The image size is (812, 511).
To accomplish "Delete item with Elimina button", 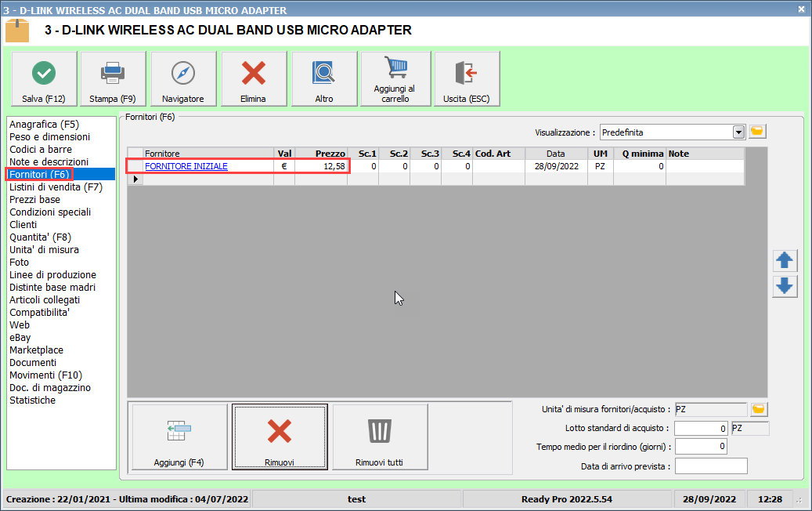I will (x=254, y=79).
